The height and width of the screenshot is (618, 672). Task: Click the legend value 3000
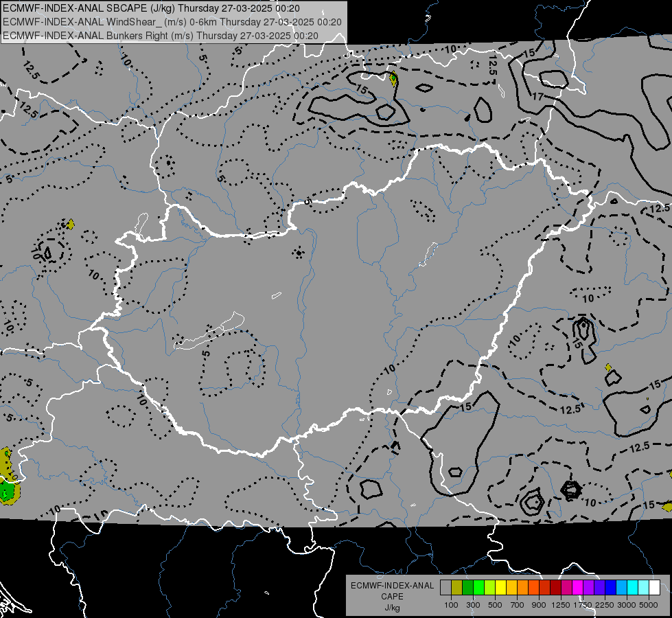click(627, 605)
